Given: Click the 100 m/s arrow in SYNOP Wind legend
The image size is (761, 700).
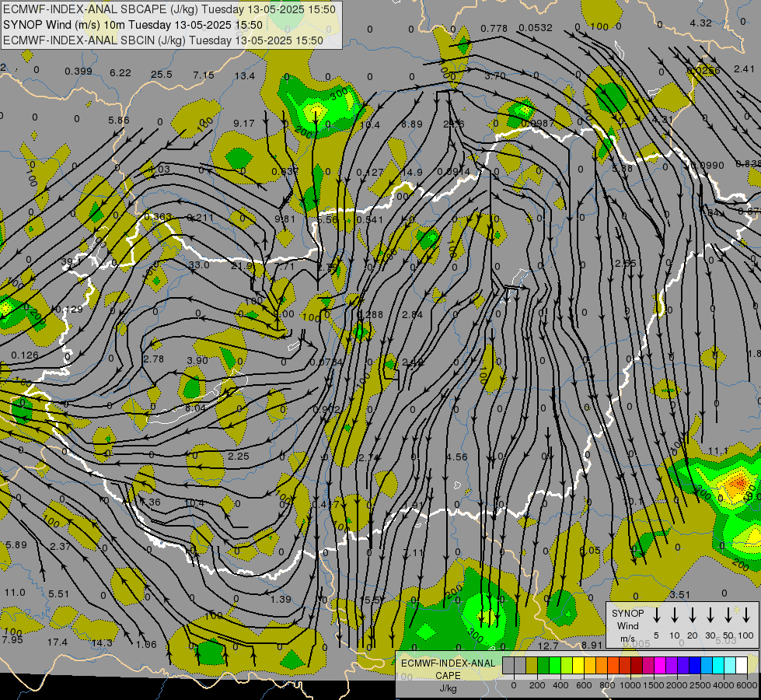Looking at the screenshot, I should click(746, 615).
